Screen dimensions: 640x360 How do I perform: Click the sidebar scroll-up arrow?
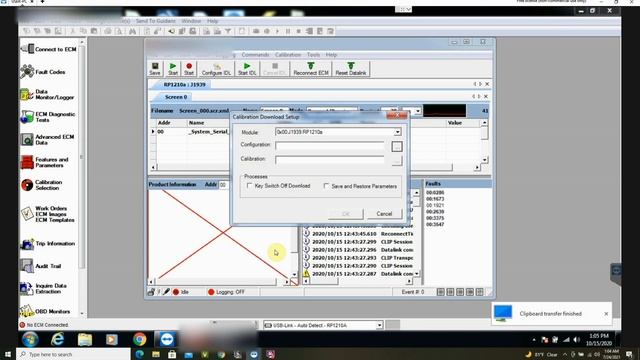(x=82, y=42)
